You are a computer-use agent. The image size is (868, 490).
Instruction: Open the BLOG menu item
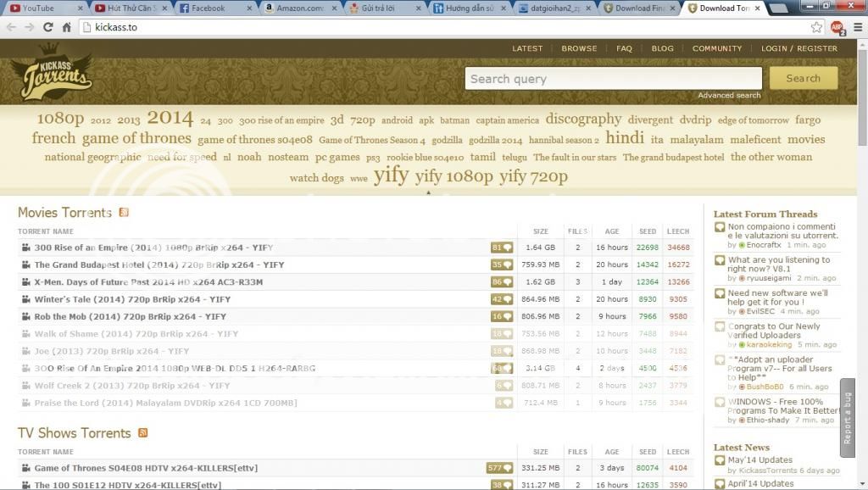coord(662,48)
